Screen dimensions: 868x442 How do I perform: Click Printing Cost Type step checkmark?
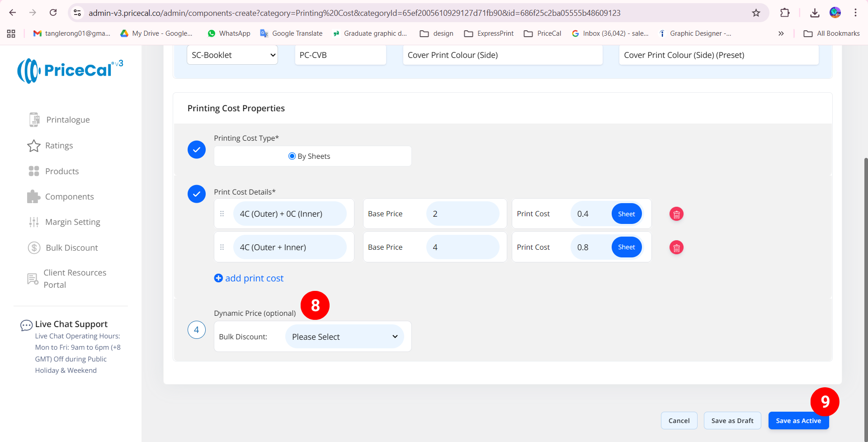tap(197, 150)
